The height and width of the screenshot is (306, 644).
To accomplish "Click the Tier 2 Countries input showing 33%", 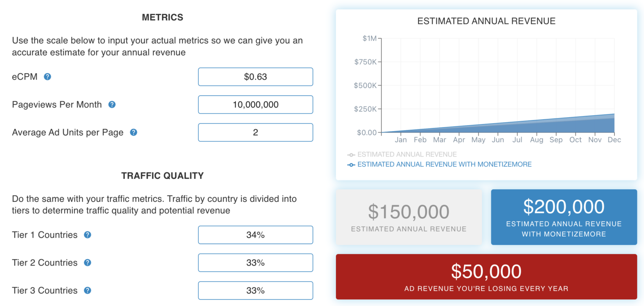I will [255, 263].
